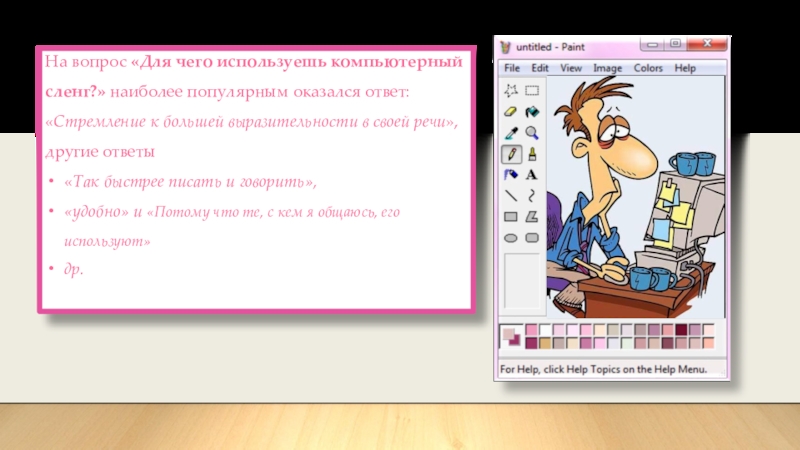Choose the Brush tool
This screenshot has height=450, width=800.
pos(532,154)
